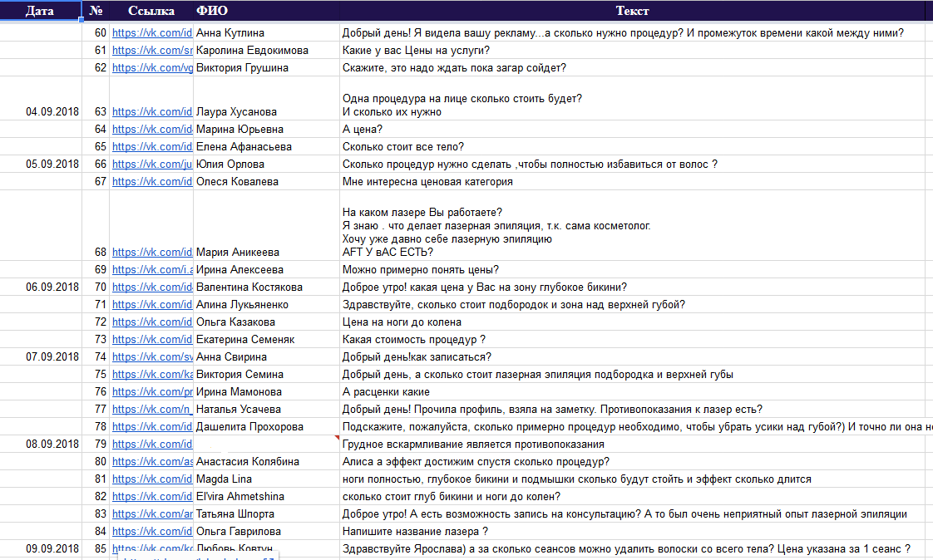Select text cell 'Цена на ноги до колена'

click(x=633, y=322)
